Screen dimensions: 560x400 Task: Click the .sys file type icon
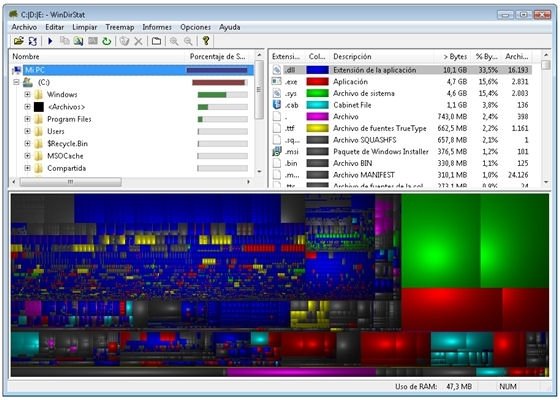[x=277, y=93]
